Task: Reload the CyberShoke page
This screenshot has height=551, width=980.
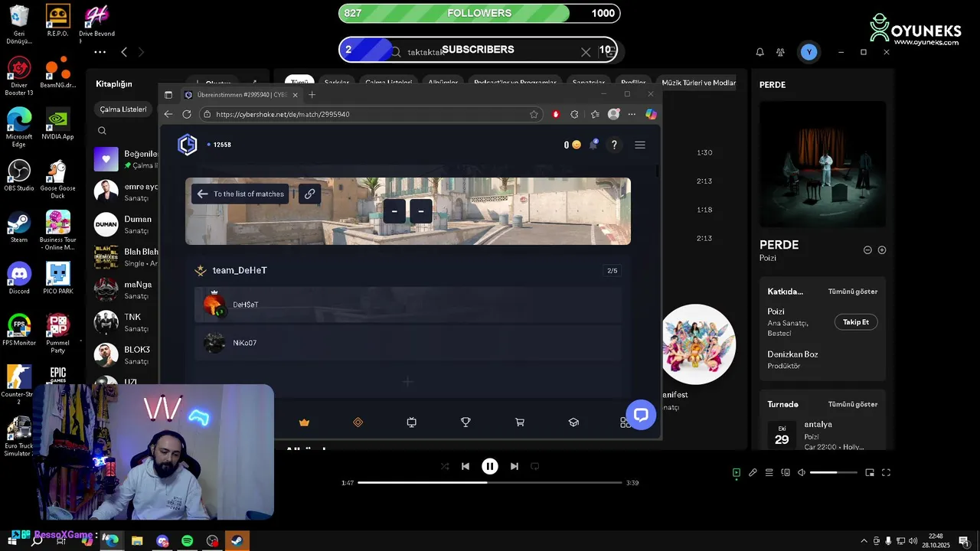Action: [187, 114]
